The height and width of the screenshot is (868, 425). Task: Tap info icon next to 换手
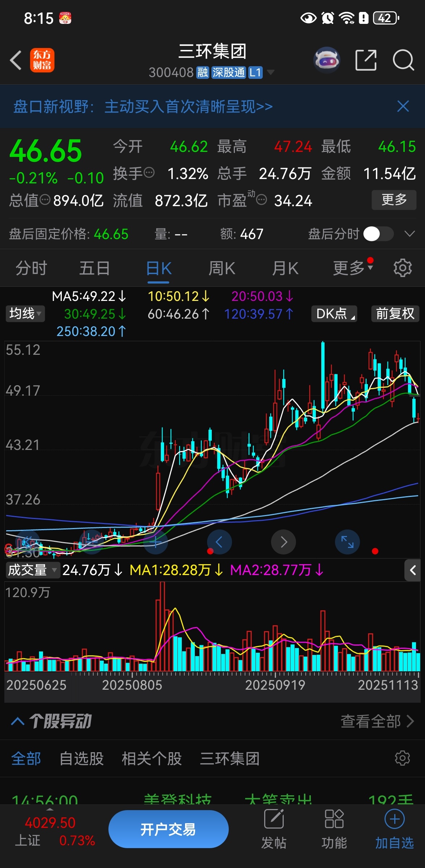click(149, 173)
